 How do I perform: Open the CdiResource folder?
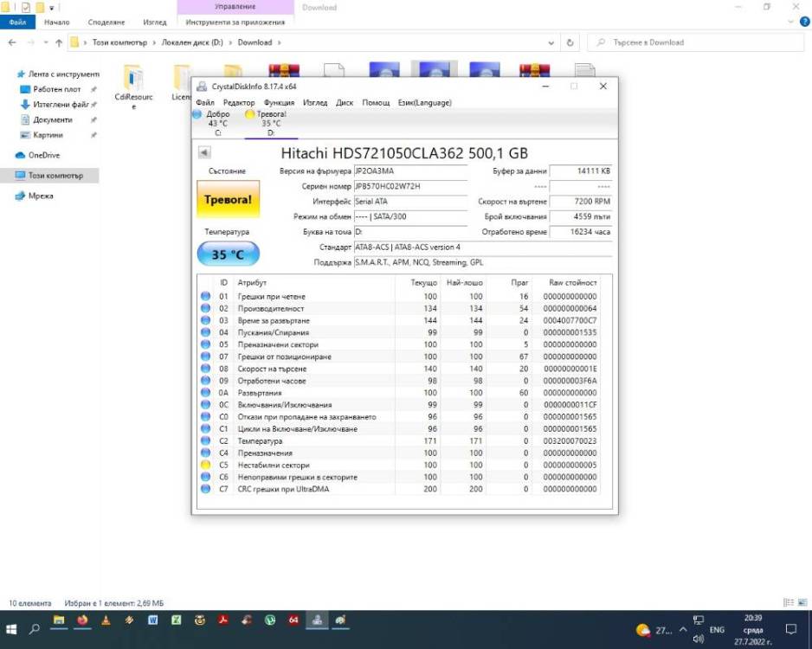(133, 86)
